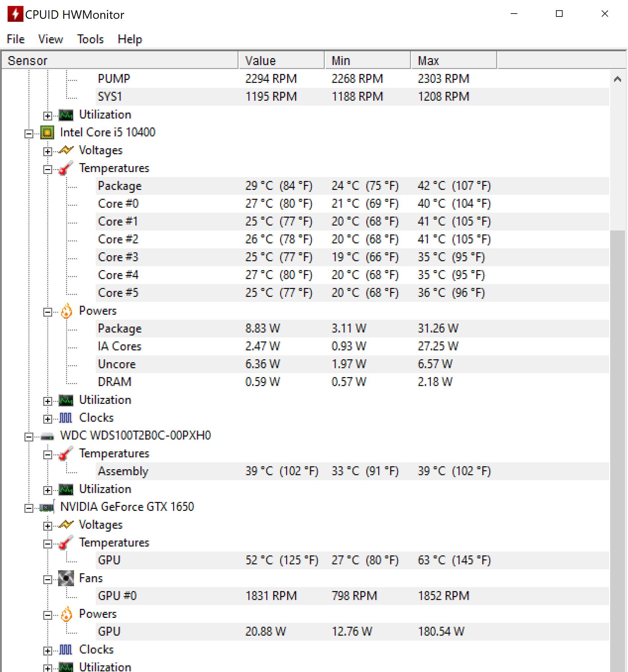Click the Min column header
Viewport: 628px width, 672px height.
(368, 60)
